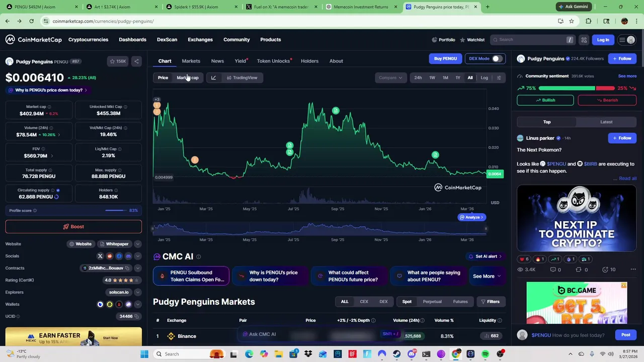
Task: Repost the Linus parker post
Action: click(582, 269)
